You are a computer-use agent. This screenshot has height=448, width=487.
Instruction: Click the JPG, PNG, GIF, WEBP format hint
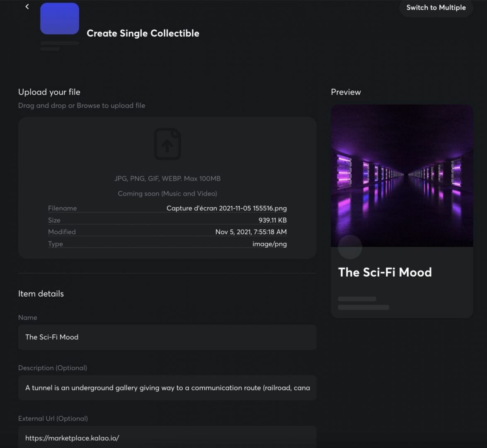tap(167, 179)
